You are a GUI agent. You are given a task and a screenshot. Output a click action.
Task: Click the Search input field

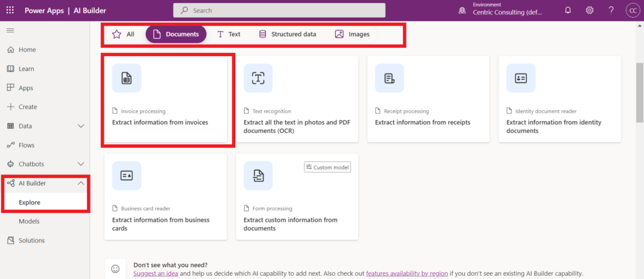point(279,10)
